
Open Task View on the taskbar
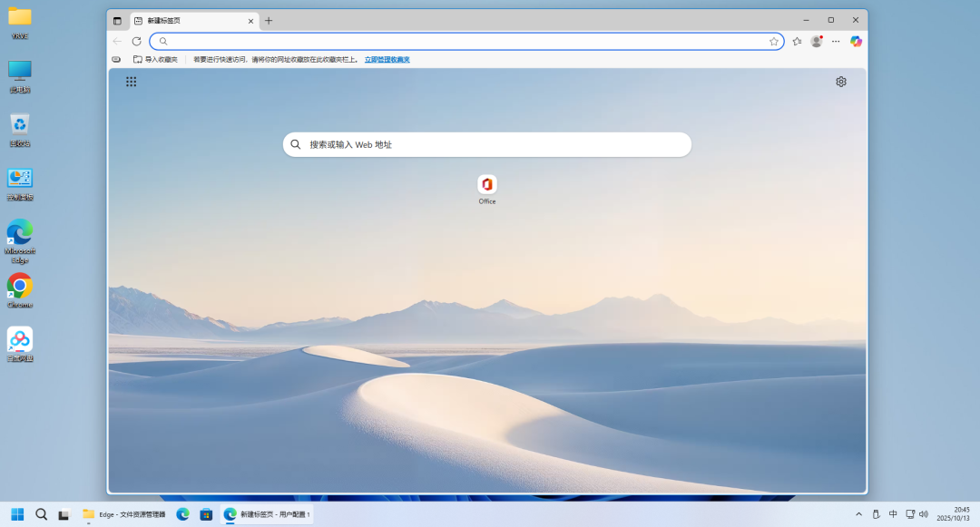[x=64, y=514]
